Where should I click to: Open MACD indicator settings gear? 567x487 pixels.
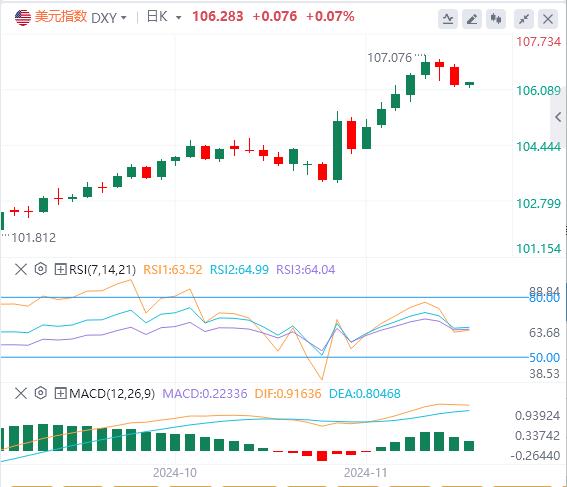coord(41,393)
